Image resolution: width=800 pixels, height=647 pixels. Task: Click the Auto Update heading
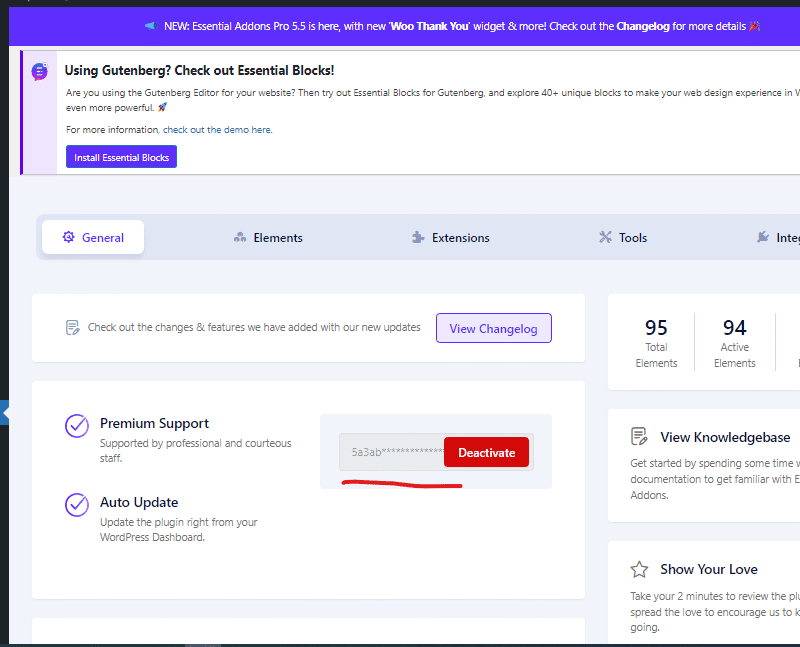[139, 503]
